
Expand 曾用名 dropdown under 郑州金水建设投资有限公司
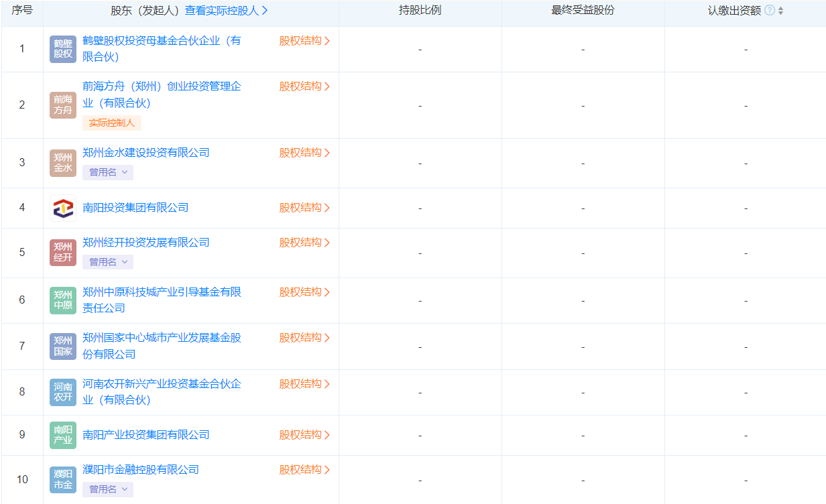click(108, 172)
